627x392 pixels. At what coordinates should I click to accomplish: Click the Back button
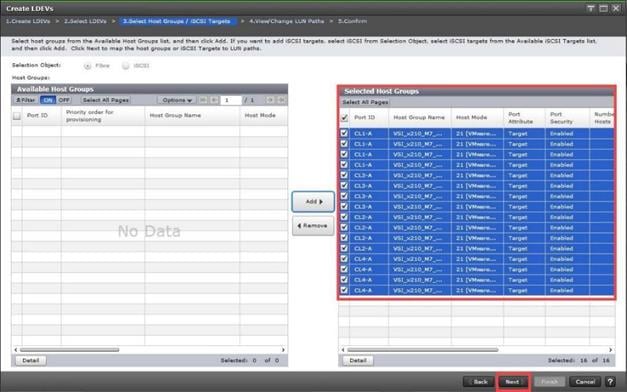point(479,382)
